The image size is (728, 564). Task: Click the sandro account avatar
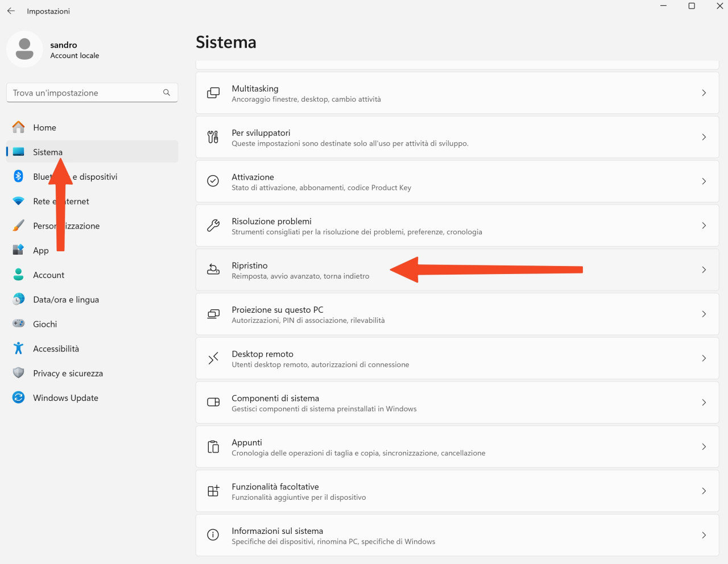tap(24, 49)
